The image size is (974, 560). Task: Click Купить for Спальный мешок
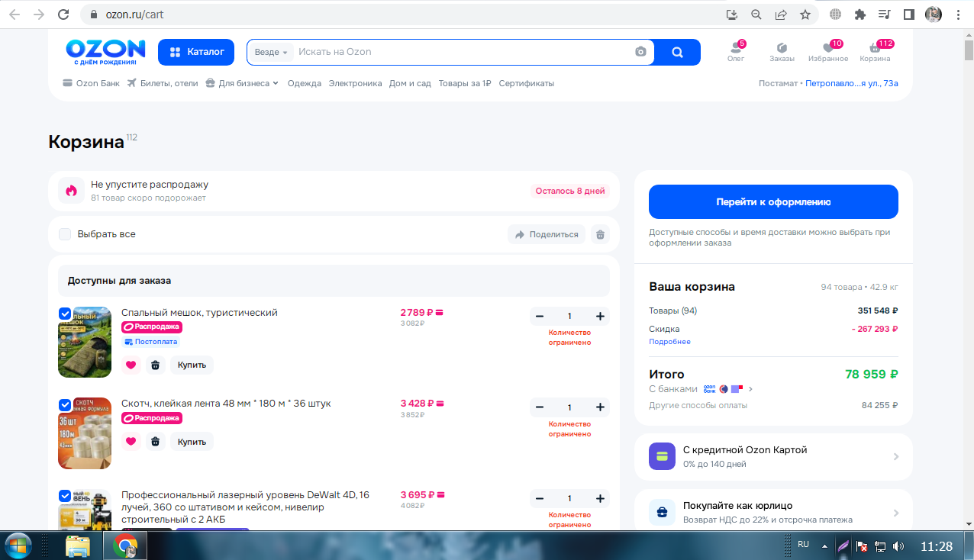192,365
